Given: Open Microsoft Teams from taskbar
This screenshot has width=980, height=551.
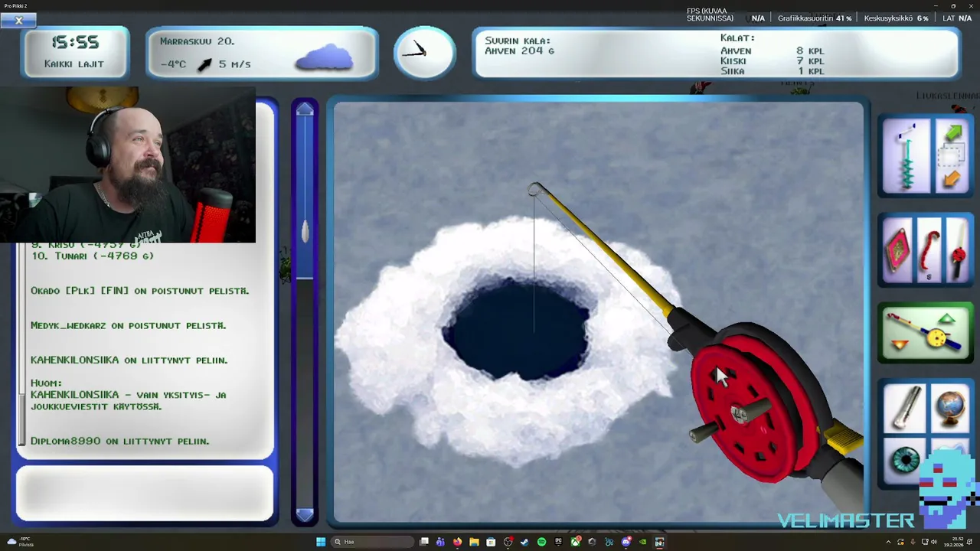Looking at the screenshot, I should (440, 542).
